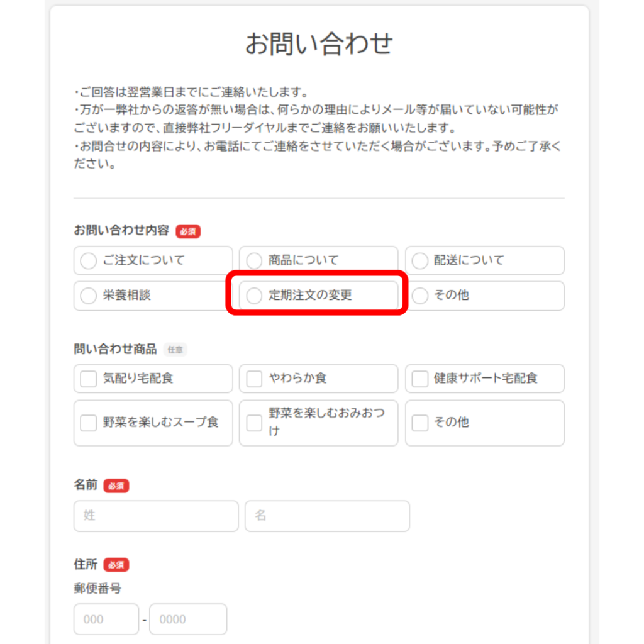Click the 任意 badge beside 問い合わせ商品
Image resolution: width=644 pixels, height=644 pixels.
(175, 350)
